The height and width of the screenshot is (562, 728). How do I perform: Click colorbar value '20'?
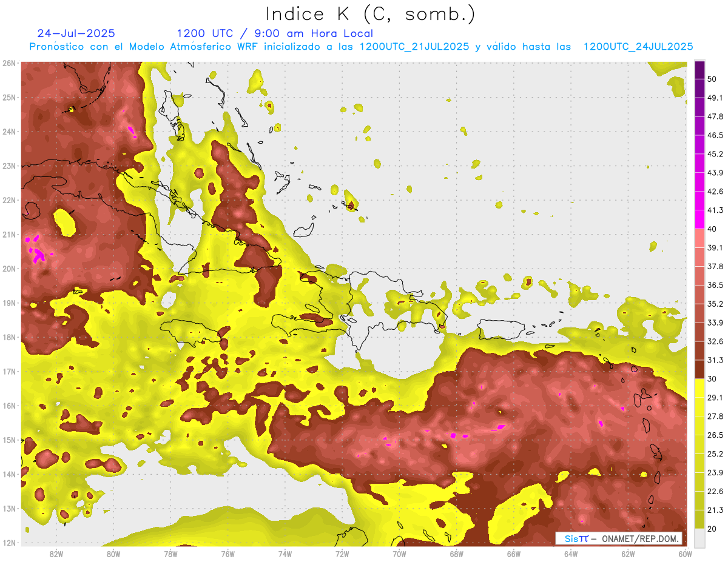pos(712,529)
